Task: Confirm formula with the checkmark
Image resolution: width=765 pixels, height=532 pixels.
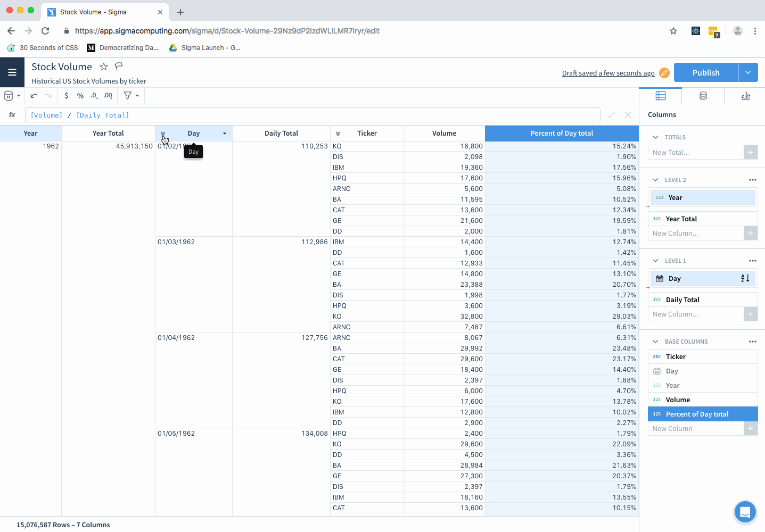Action: click(611, 115)
